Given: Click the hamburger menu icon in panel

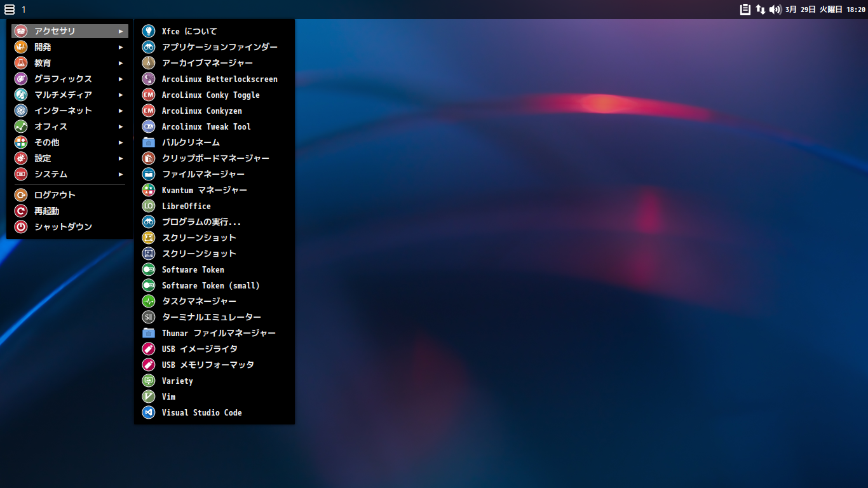Looking at the screenshot, I should pyautogui.click(x=10, y=10).
